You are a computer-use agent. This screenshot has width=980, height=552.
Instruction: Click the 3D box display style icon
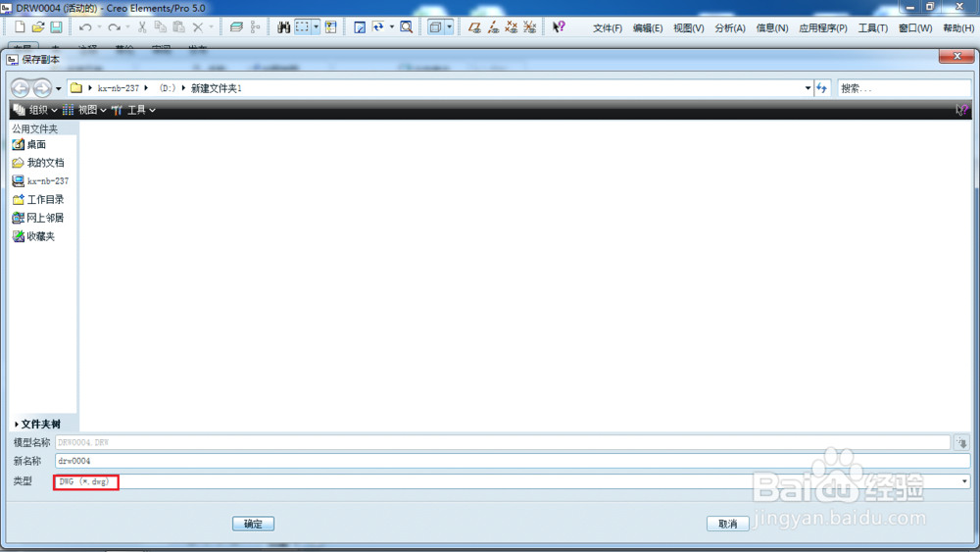[436, 26]
